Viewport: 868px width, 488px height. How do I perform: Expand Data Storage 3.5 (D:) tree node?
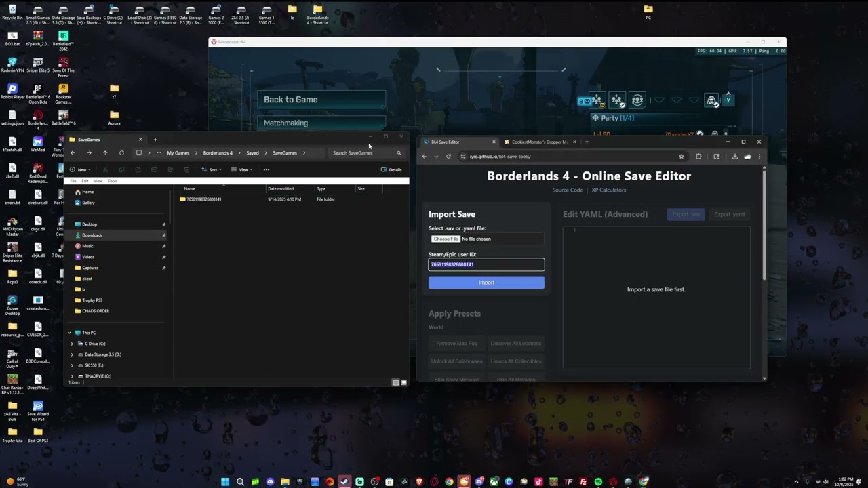72,354
